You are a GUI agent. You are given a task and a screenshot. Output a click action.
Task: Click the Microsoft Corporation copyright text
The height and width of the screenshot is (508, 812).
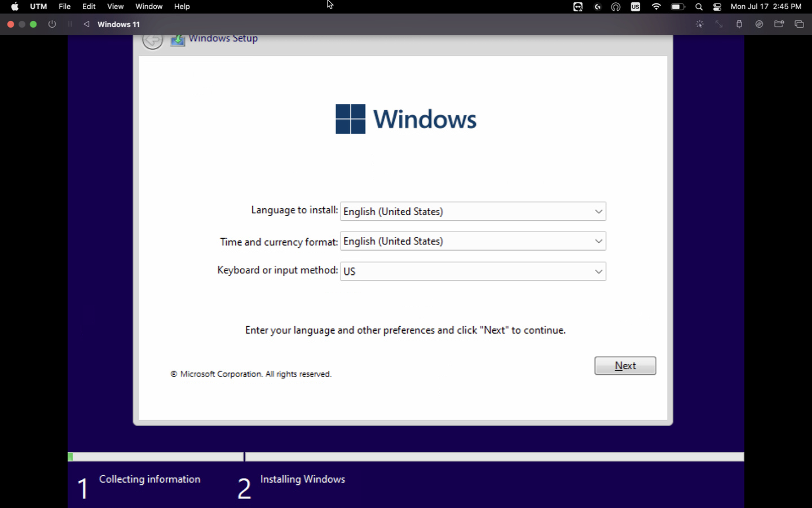(251, 374)
